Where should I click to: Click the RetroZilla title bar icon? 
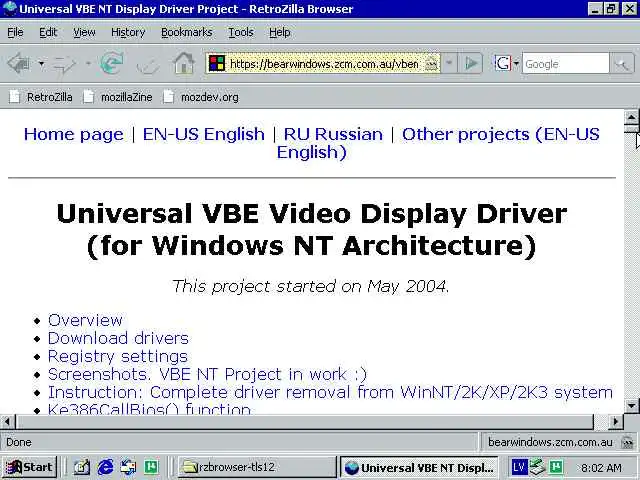coord(9,8)
